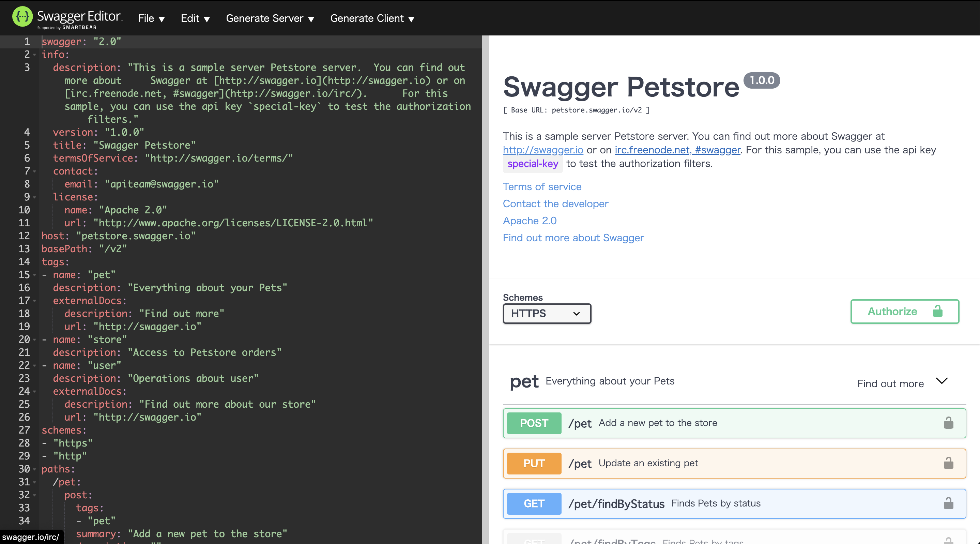Open the Generate Client dropdown menu
Viewport: 980px width, 544px height.
[x=372, y=18]
